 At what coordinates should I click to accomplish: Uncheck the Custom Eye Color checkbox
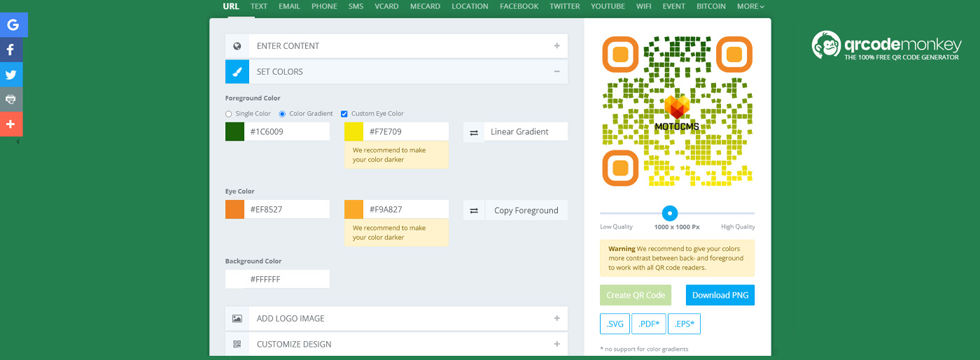344,114
